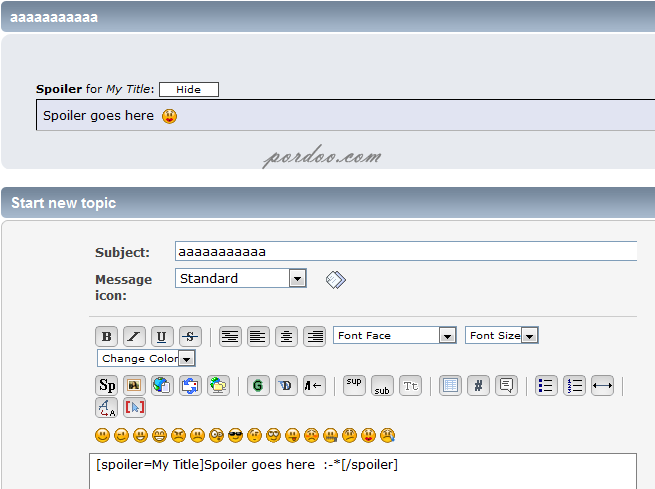
Task: Insert a hyperlink tag
Action: (162, 385)
